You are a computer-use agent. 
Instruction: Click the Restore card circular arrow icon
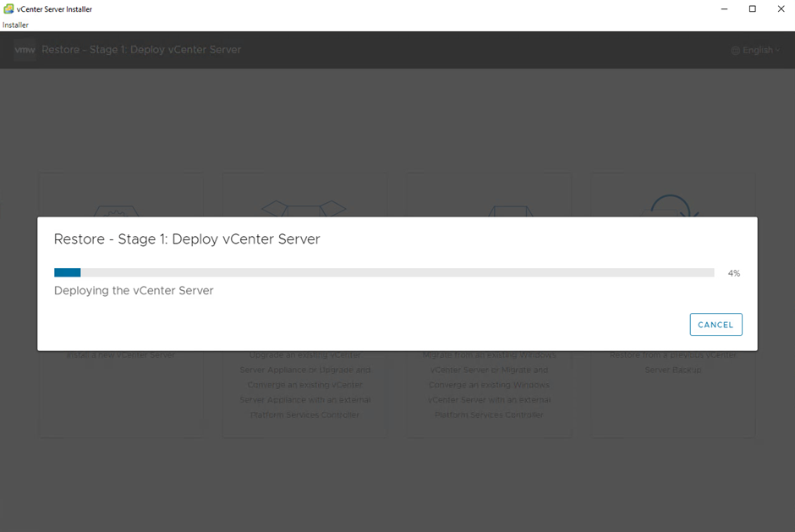coord(672,206)
